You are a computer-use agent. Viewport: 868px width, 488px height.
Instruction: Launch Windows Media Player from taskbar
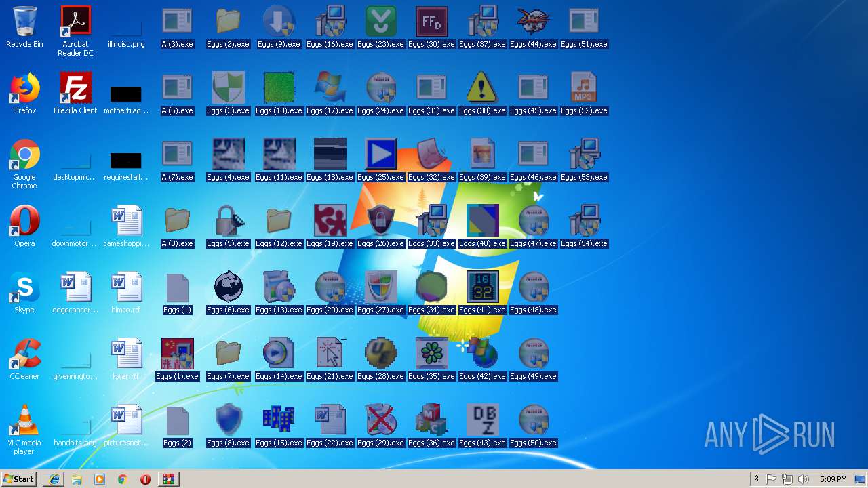(x=100, y=479)
